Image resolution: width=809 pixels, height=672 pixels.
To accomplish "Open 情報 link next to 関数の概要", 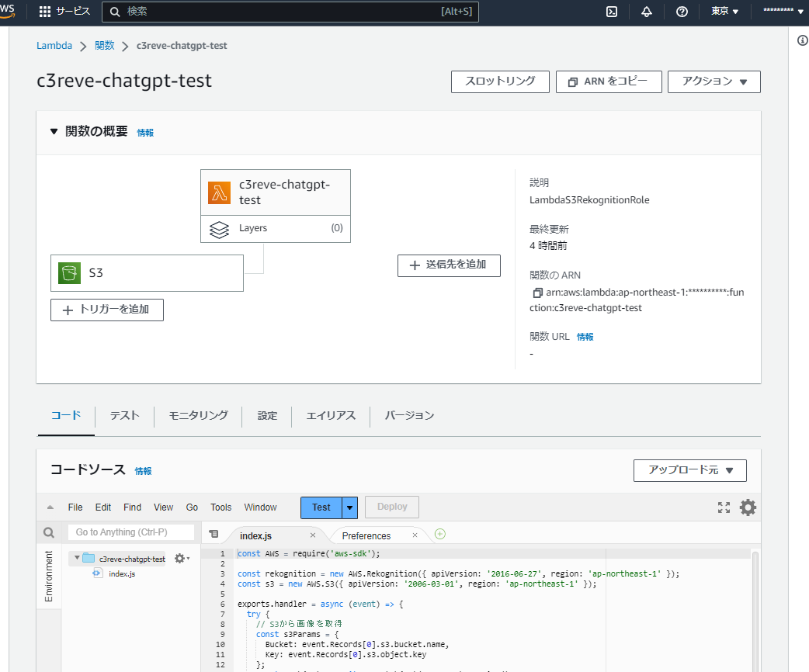I will click(x=145, y=133).
